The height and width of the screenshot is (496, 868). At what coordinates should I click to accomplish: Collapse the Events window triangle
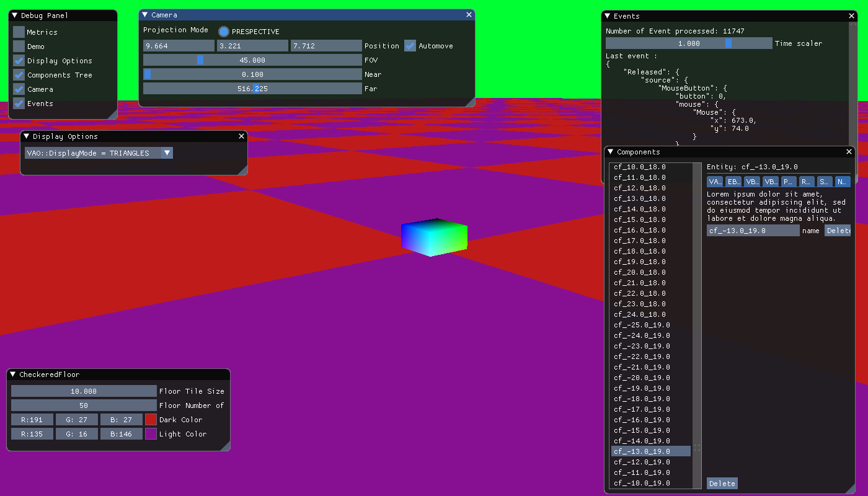(608, 16)
